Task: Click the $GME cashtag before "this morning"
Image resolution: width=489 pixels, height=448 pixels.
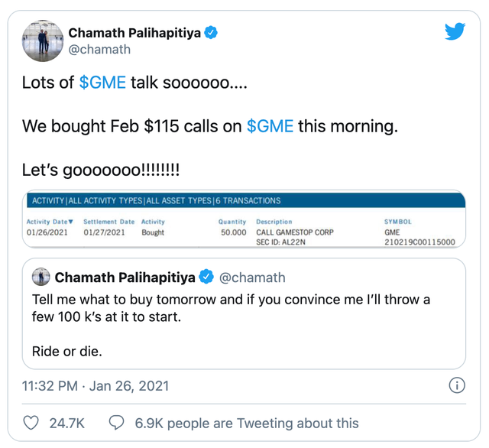Action: point(270,125)
